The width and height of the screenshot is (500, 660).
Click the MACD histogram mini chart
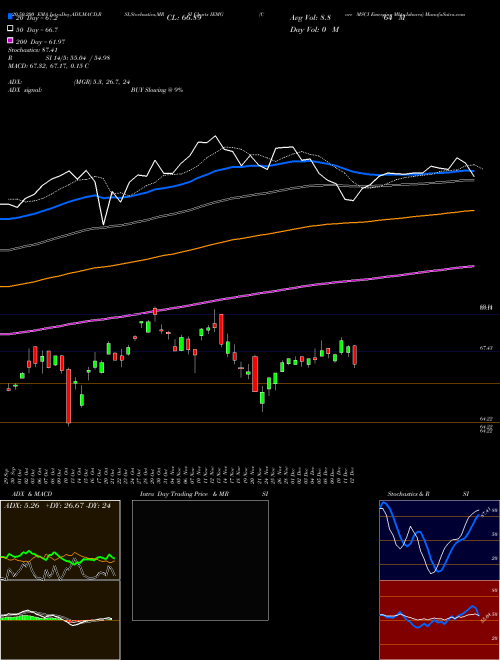tap(60, 620)
